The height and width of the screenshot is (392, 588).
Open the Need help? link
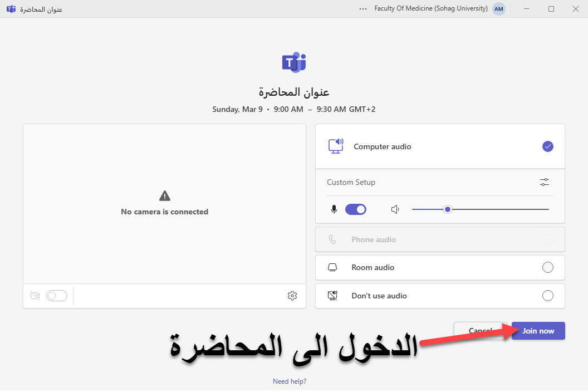(290, 381)
